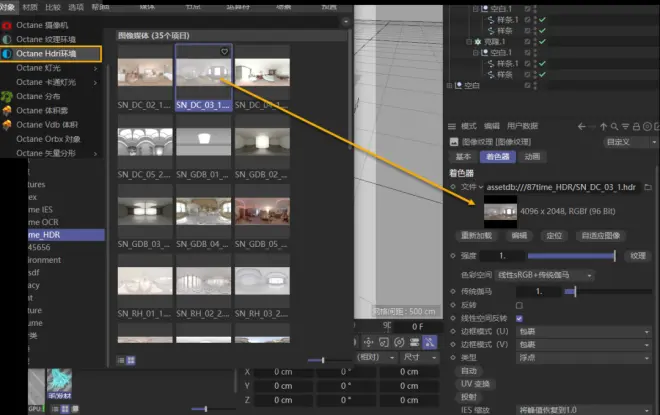
Task: Toggle the 线性空间反转 checkbox
Action: [x=519, y=318]
